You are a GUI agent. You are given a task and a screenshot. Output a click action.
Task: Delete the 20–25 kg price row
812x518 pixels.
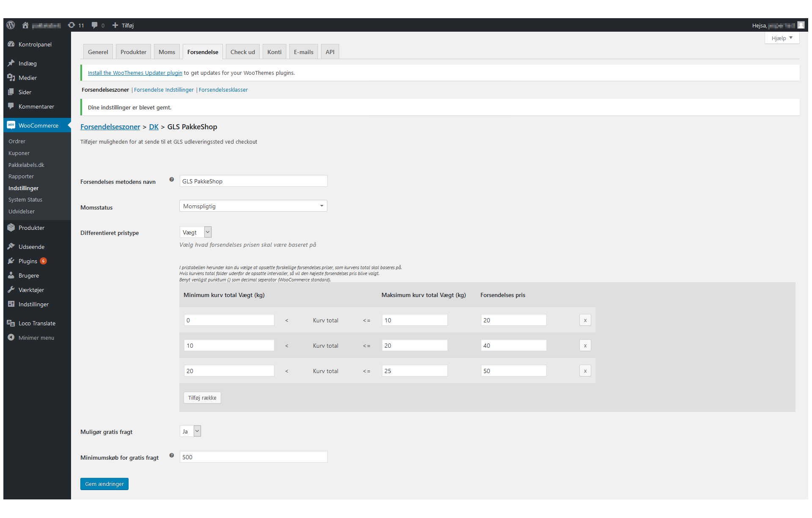point(585,371)
